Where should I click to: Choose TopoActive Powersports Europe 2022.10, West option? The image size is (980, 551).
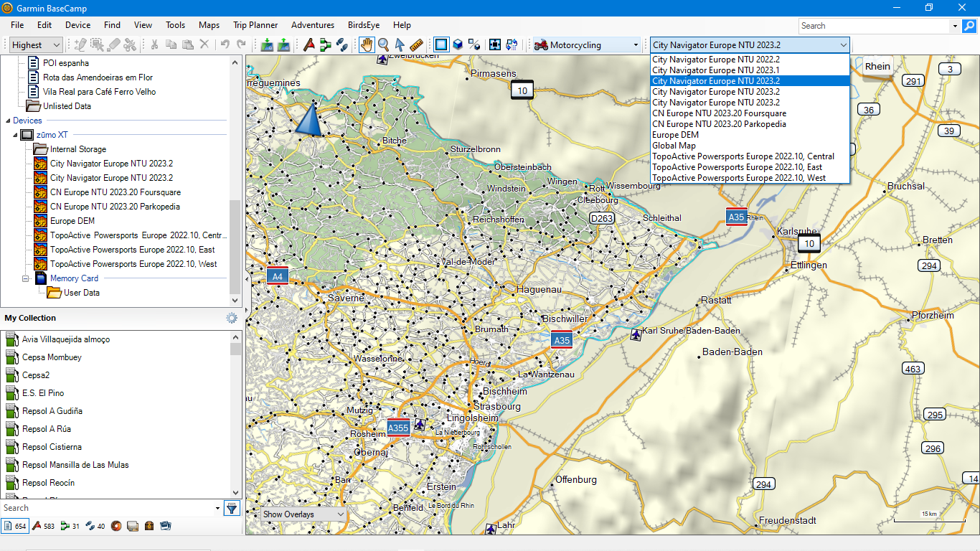click(750, 178)
